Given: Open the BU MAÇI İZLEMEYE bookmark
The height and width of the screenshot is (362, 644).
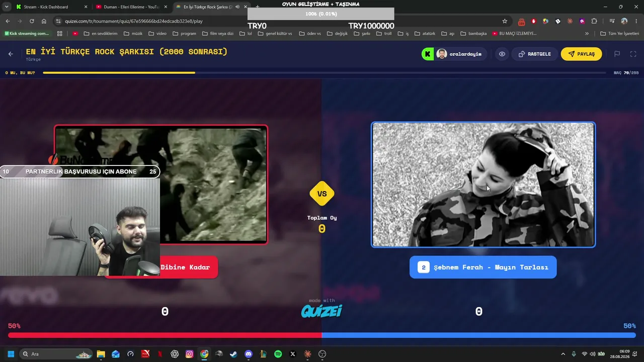Looking at the screenshot, I should click(514, 34).
